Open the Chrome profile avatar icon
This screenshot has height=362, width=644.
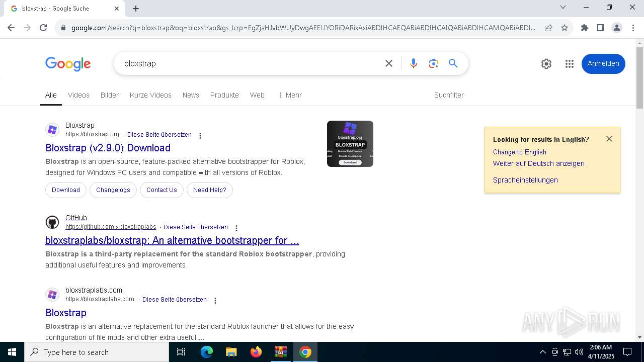click(617, 28)
